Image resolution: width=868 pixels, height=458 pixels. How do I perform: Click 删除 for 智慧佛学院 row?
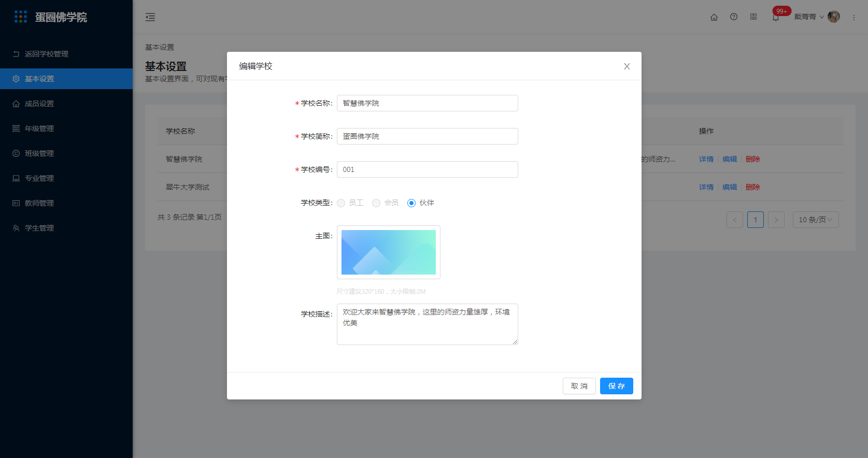tap(753, 159)
